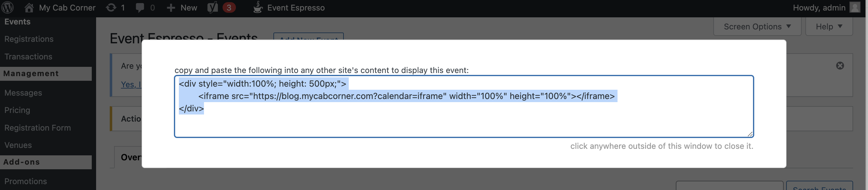Open the Transactions menu item

click(28, 57)
